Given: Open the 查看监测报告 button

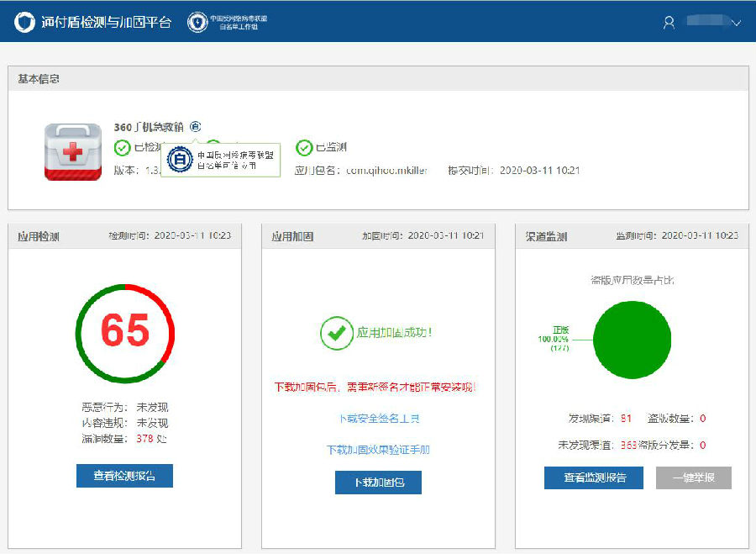Looking at the screenshot, I should point(593,477).
